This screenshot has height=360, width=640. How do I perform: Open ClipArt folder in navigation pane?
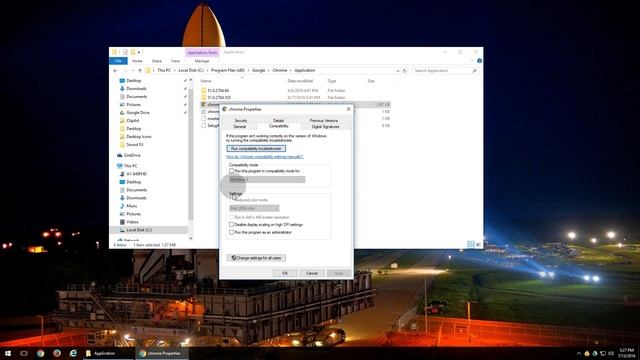click(133, 121)
